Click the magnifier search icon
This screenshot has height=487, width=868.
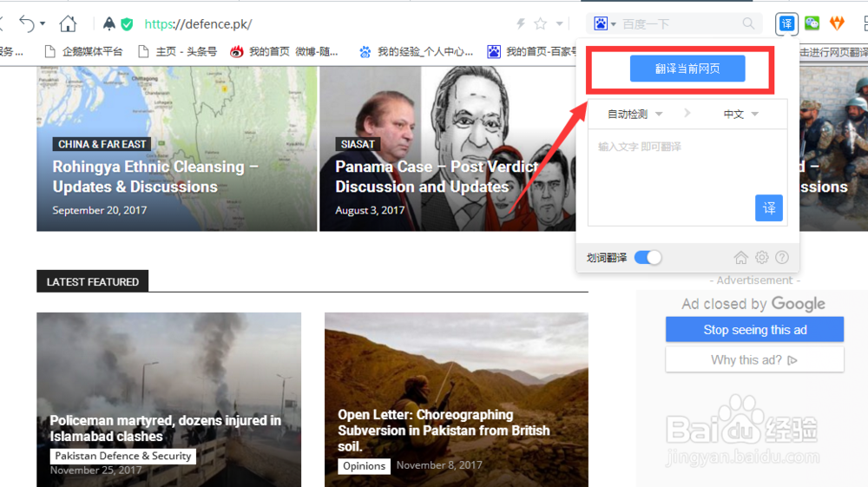(748, 23)
